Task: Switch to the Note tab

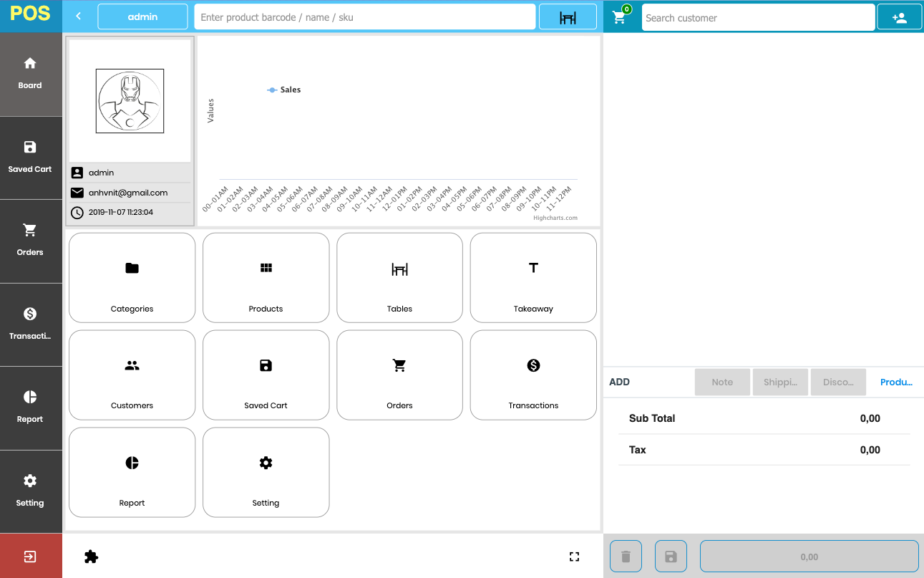Action: 722,382
